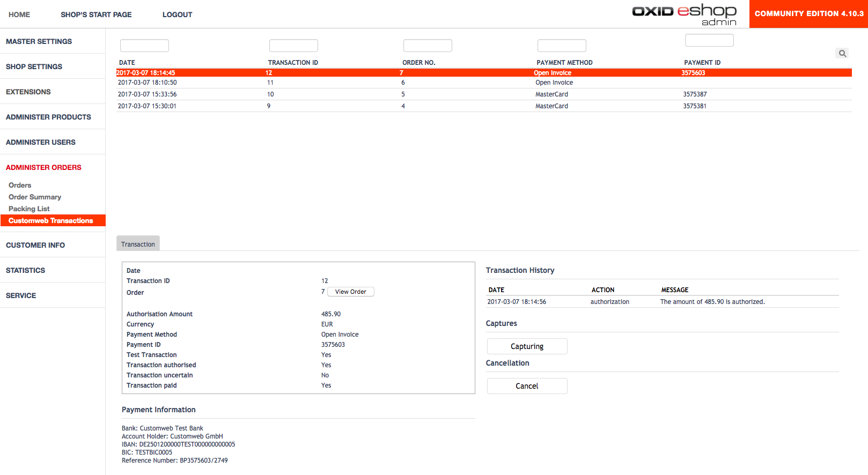Click the Payment Method filter field
The width and height of the screenshot is (868, 475).
click(x=562, y=46)
